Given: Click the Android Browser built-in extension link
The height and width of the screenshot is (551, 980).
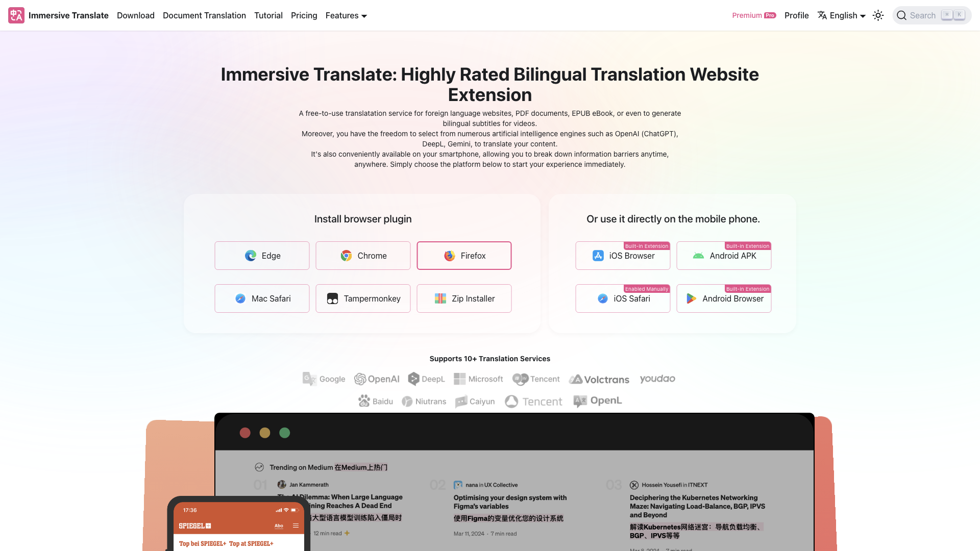Looking at the screenshot, I should [724, 298].
